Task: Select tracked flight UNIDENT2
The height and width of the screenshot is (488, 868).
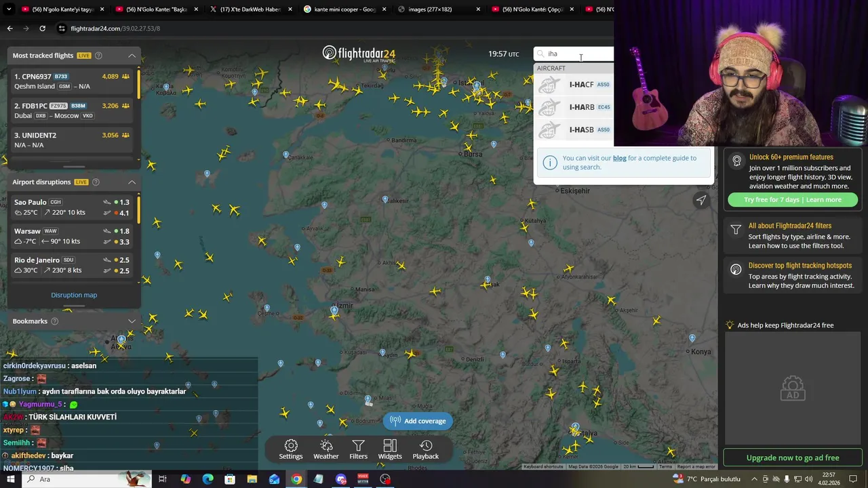Action: pyautogui.click(x=73, y=140)
